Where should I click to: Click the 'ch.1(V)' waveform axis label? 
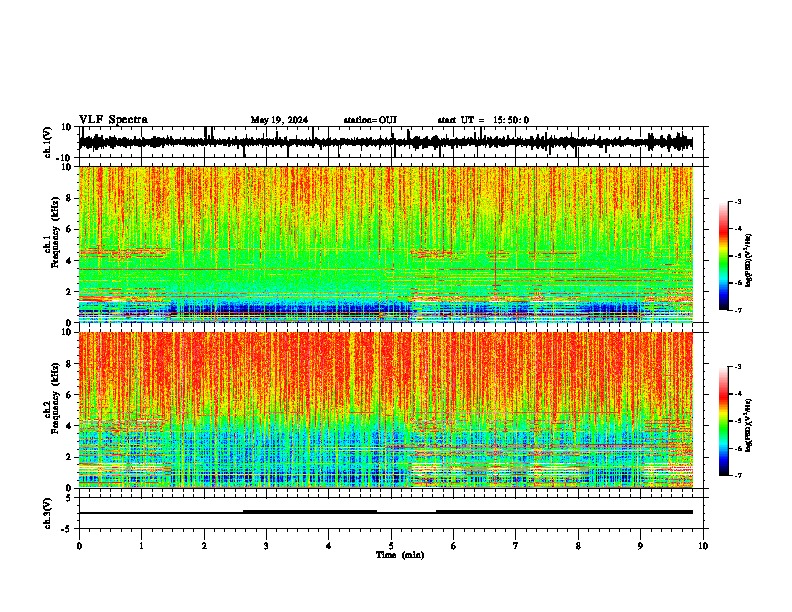pyautogui.click(x=48, y=142)
